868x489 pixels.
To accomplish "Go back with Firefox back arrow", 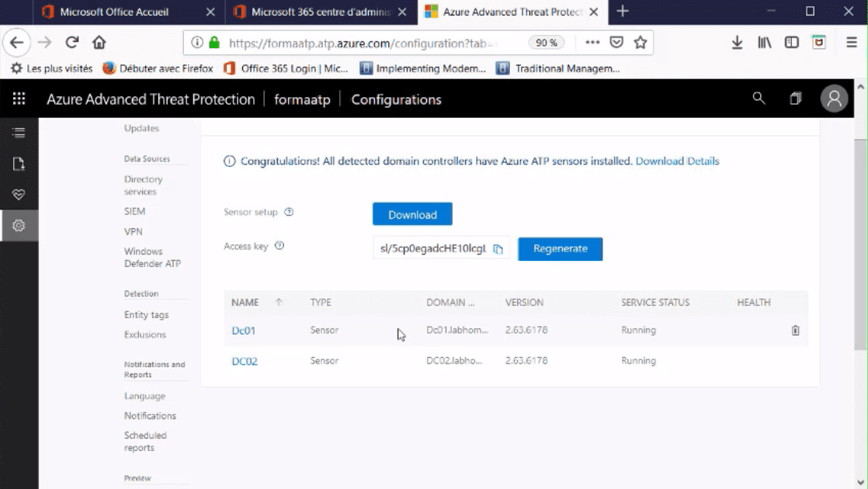I will pos(16,43).
